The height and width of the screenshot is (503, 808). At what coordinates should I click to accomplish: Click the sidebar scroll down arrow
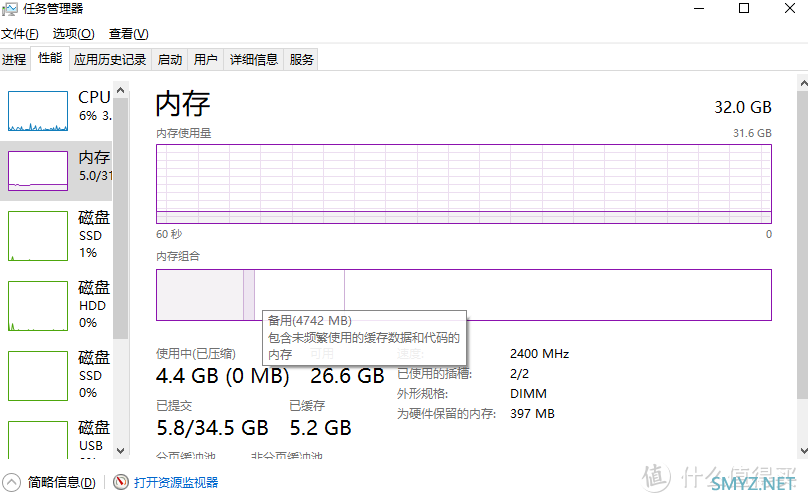click(121, 451)
